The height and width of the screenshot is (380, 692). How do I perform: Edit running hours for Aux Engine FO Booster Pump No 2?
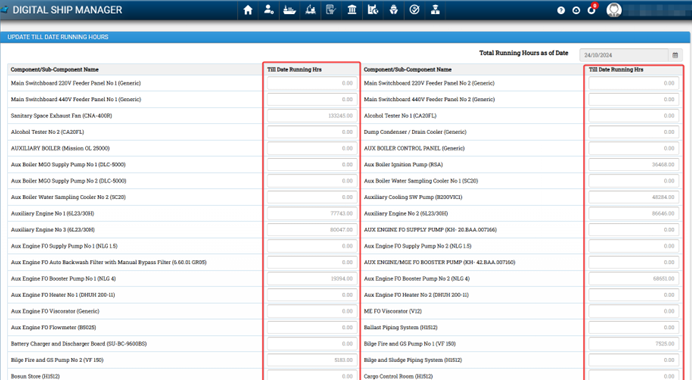click(634, 279)
